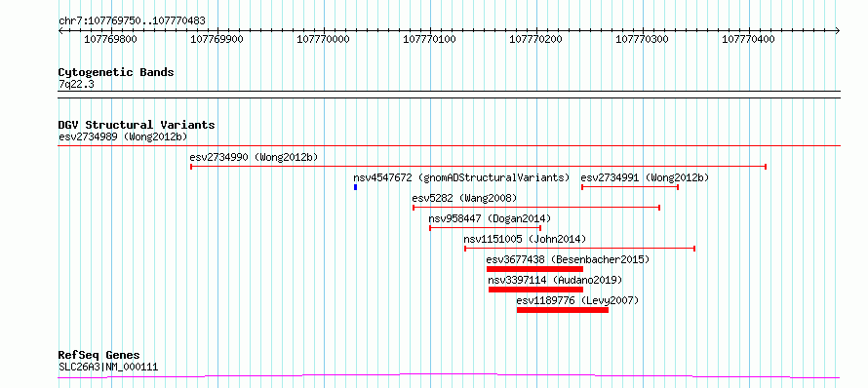Select the nsv3397114 Audano2019 red bar

535,290
